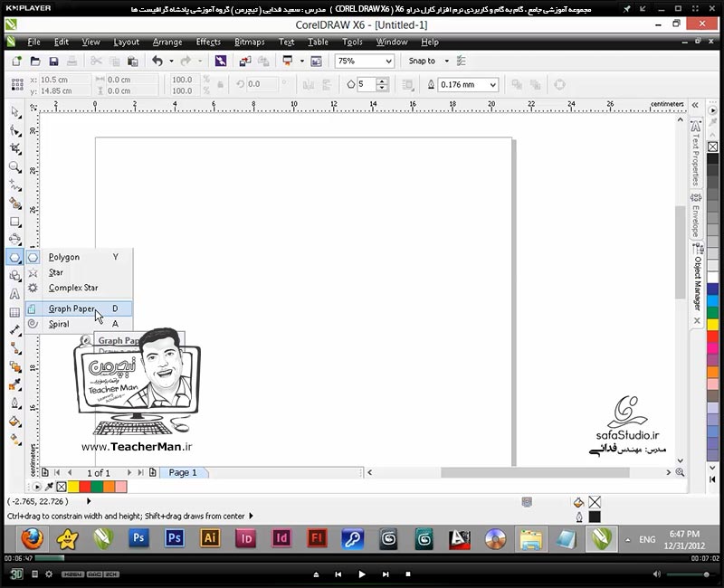This screenshot has width=724, height=588.
Task: Expand the status bar coordinates arrow
Action: pos(89,501)
